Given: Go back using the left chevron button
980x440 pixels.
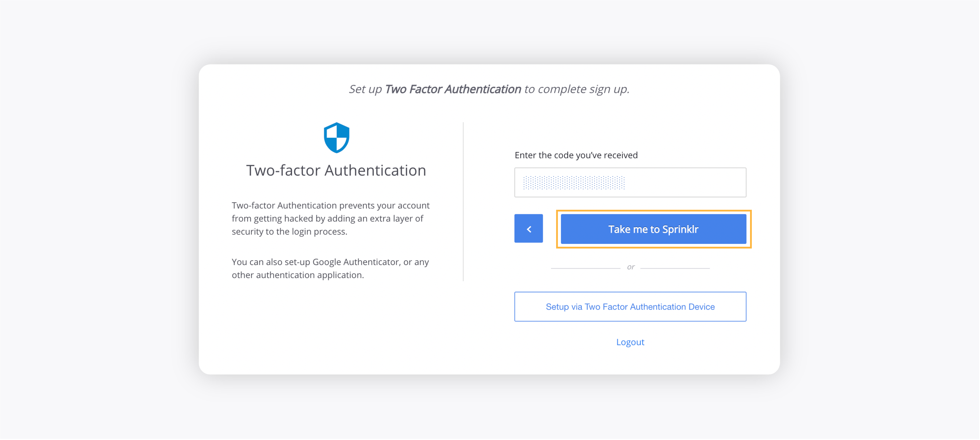Looking at the screenshot, I should point(529,229).
